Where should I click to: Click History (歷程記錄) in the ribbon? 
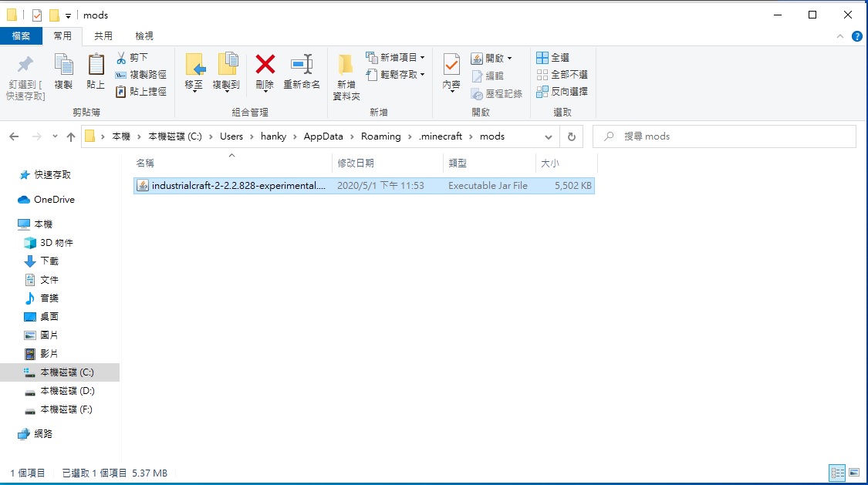coord(497,94)
